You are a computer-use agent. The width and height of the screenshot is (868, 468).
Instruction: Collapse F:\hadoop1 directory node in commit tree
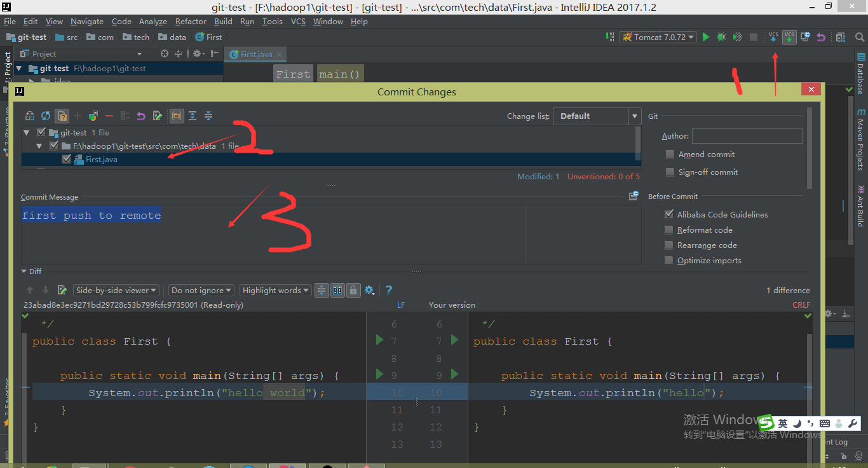click(x=40, y=146)
